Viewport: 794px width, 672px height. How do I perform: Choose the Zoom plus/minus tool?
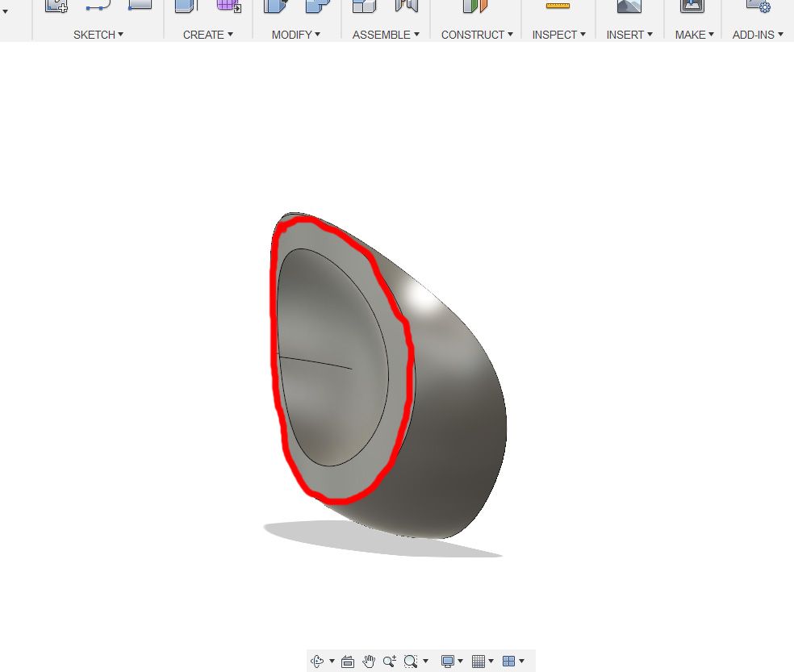tap(390, 661)
